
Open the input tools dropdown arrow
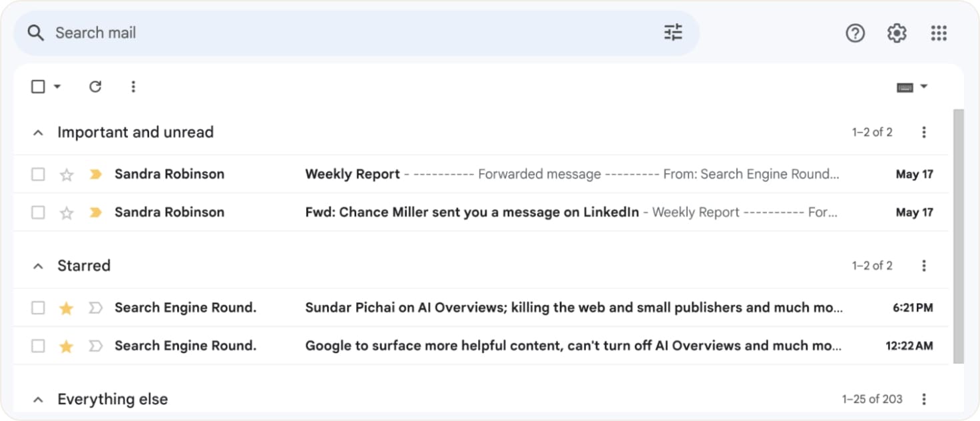click(x=925, y=86)
